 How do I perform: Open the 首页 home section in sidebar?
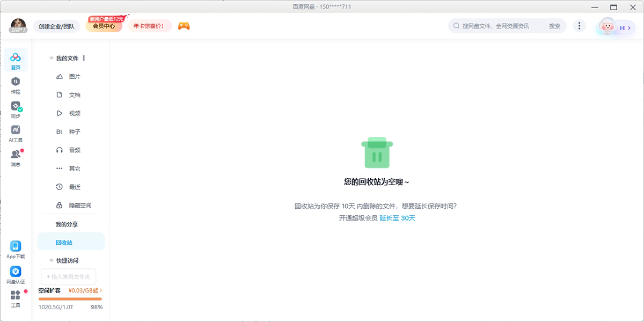coord(16,61)
